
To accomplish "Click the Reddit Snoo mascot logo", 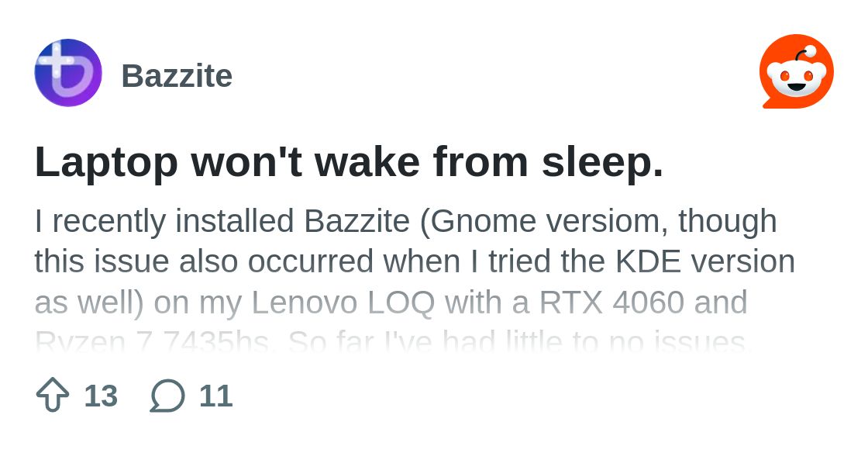I will (x=796, y=72).
